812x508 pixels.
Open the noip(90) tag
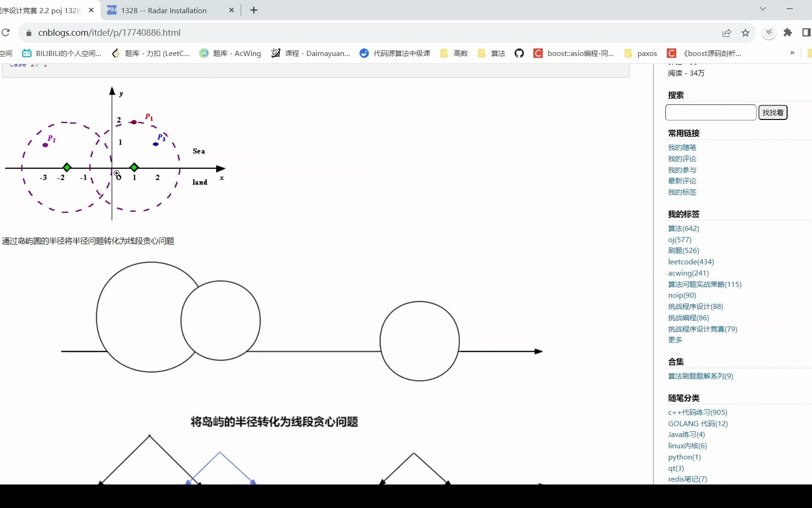click(x=682, y=295)
